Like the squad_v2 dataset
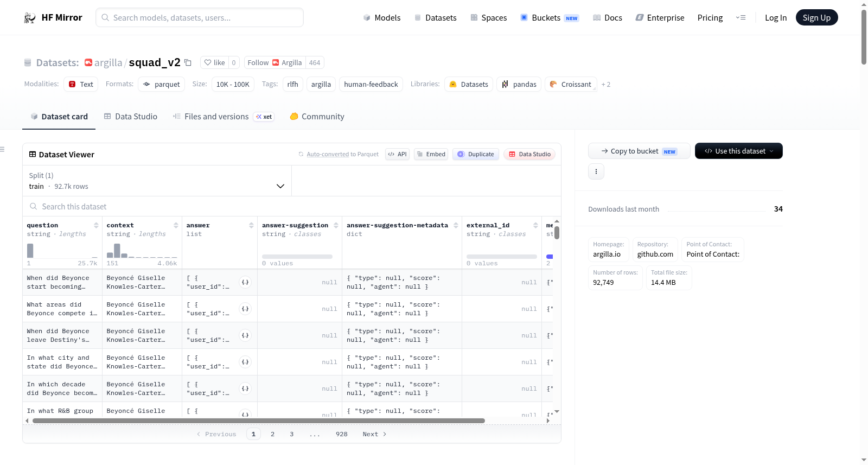The image size is (868, 465). point(214,62)
